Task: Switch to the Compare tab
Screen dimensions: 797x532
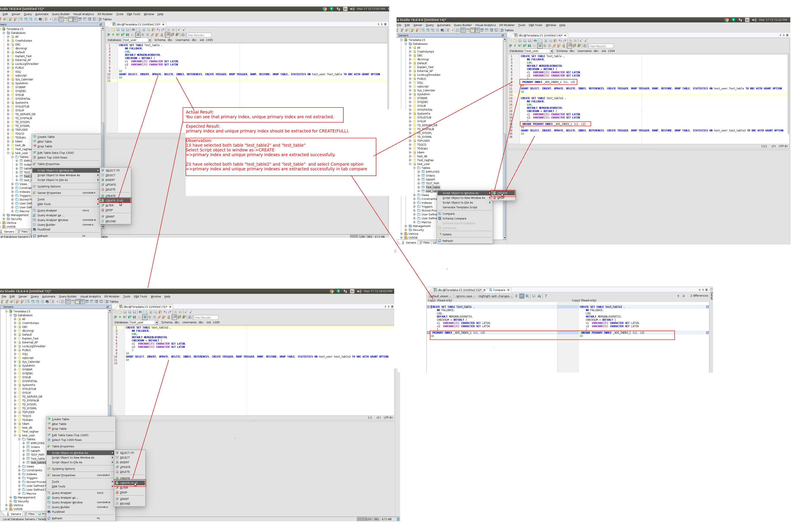Action: pyautogui.click(x=499, y=290)
